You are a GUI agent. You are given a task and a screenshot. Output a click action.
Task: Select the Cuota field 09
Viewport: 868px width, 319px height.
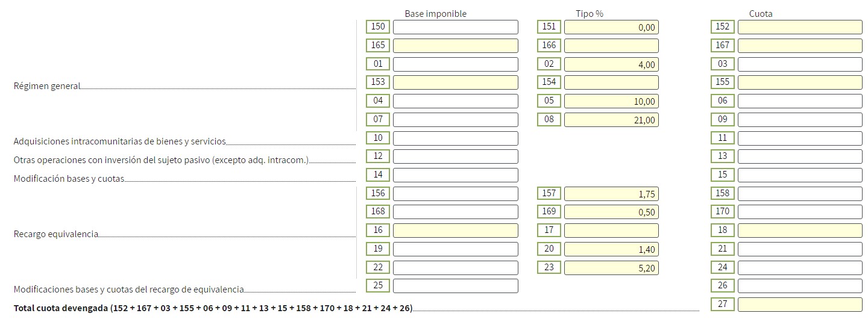(x=800, y=120)
